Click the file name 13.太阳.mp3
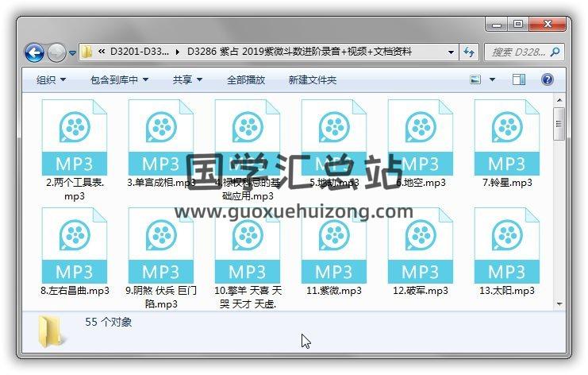The width and height of the screenshot is (588, 375). tap(507, 291)
